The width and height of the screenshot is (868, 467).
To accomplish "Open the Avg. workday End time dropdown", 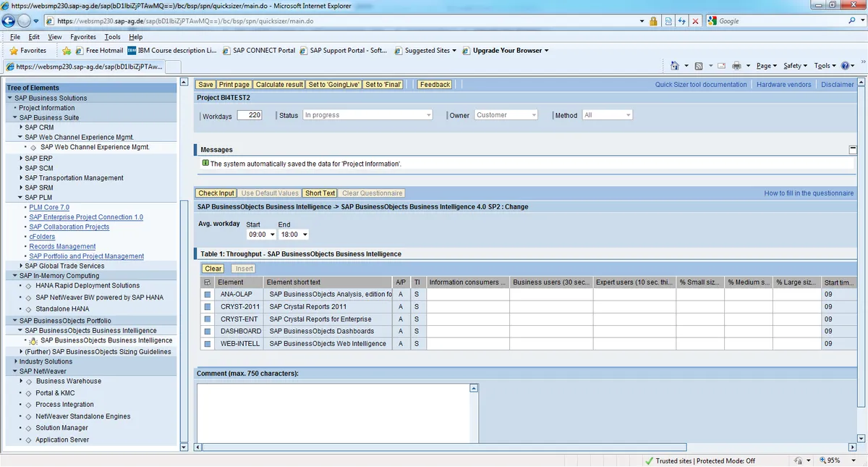I will pos(294,235).
